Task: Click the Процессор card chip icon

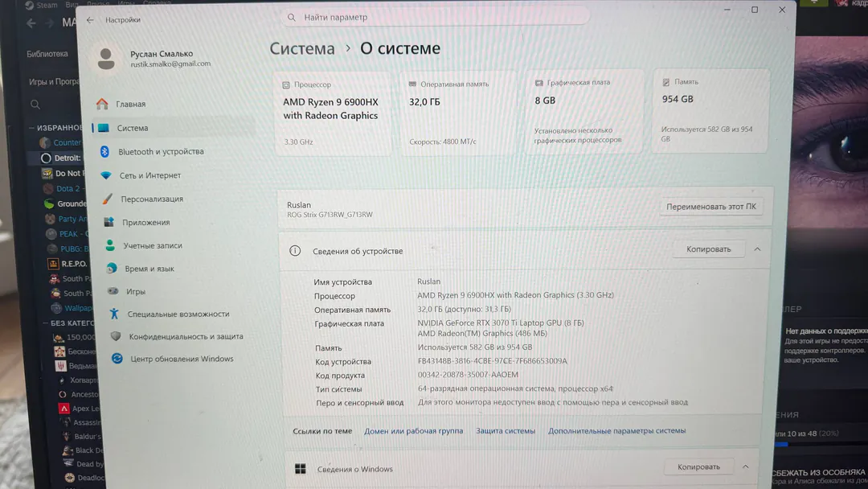Action: [285, 85]
